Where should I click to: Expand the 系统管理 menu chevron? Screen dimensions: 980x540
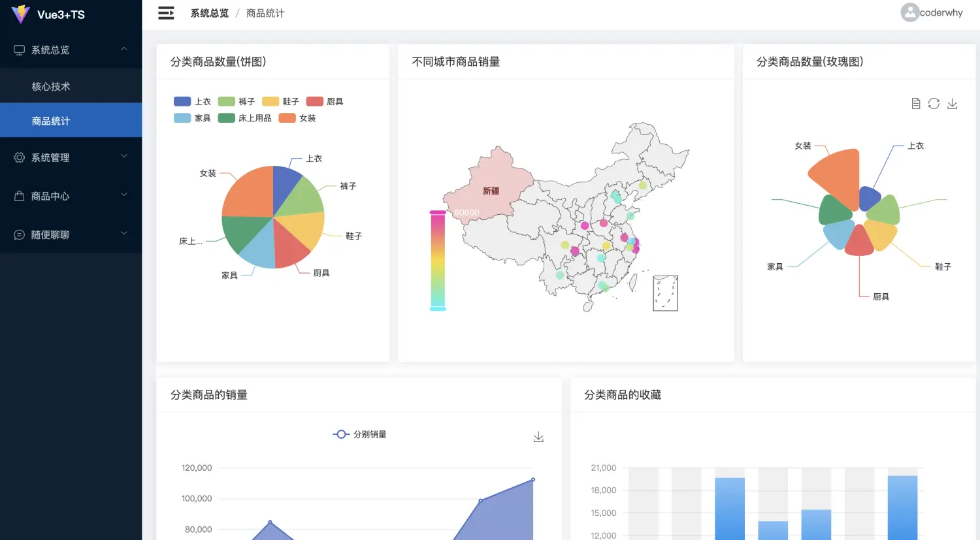124,157
